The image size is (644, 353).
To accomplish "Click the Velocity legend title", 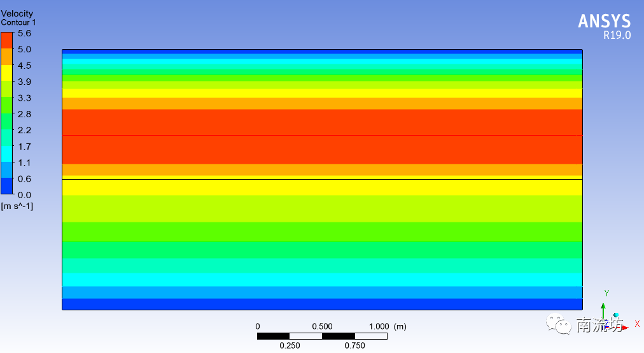I will click(17, 13).
